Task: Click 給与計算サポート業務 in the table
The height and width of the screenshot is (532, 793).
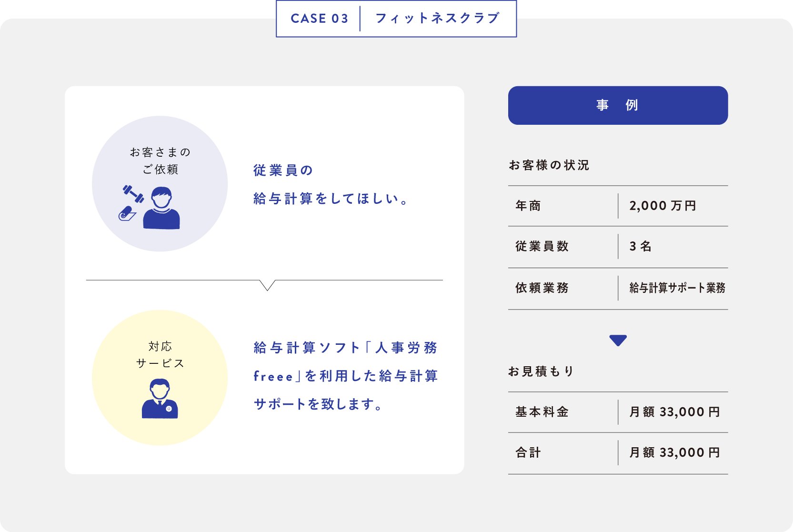Action: pos(677,288)
